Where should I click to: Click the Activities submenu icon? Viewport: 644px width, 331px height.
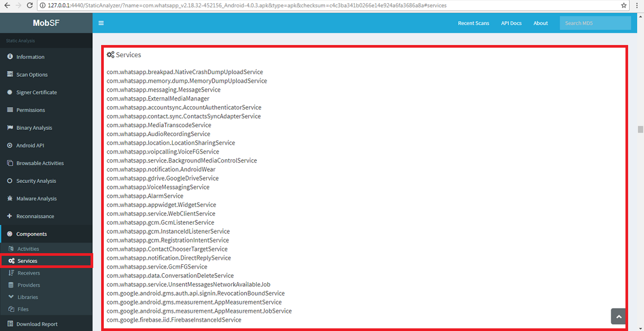click(12, 248)
